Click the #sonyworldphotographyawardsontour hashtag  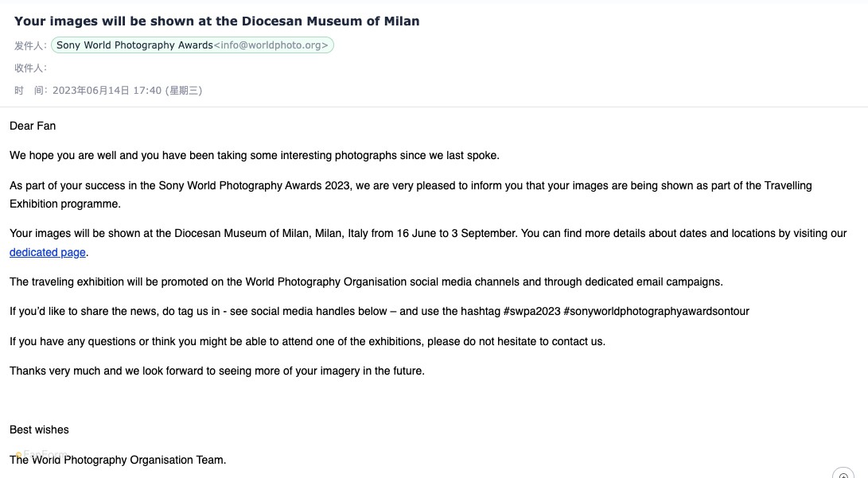pos(656,311)
